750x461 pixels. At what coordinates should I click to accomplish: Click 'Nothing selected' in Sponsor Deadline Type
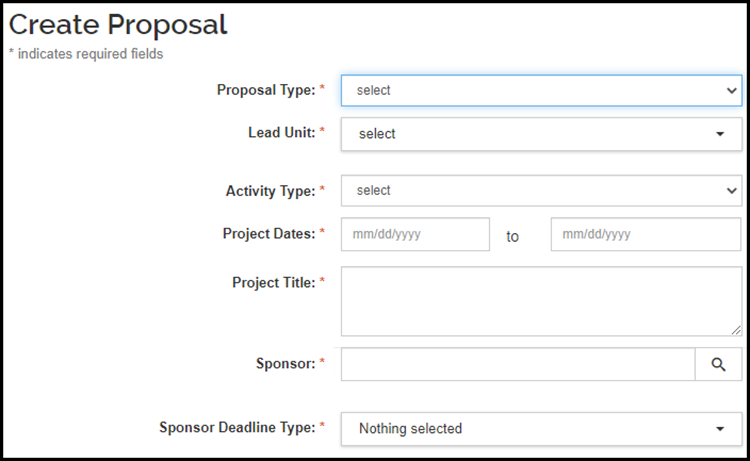(410, 429)
